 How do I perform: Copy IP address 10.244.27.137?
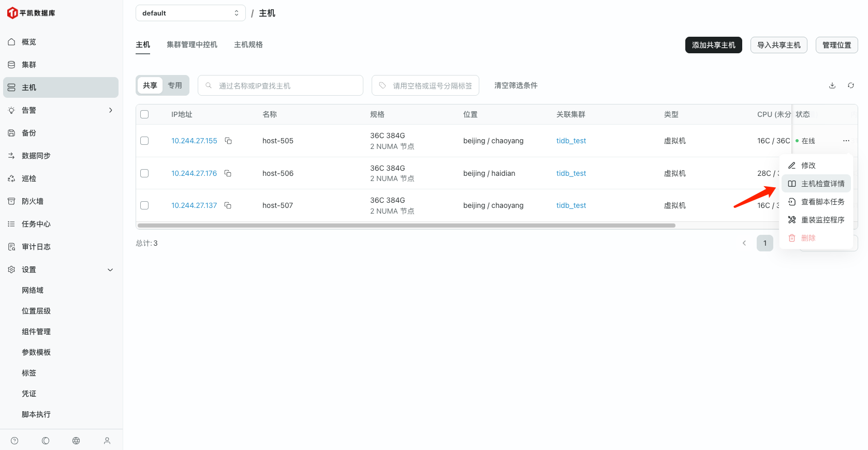(228, 205)
